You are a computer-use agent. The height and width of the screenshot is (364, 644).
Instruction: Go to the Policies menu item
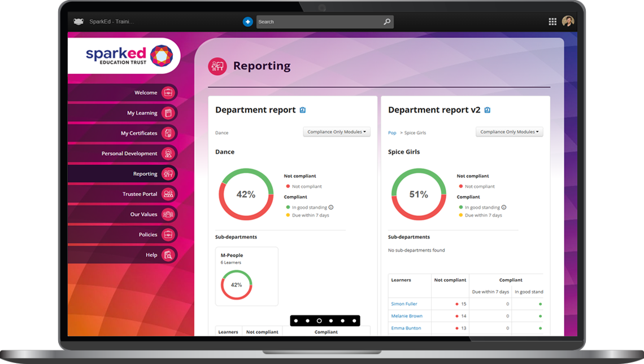pos(168,235)
